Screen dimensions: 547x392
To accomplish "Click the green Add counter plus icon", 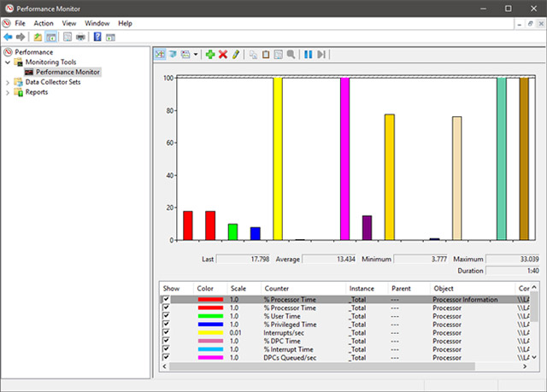I will tap(210, 54).
